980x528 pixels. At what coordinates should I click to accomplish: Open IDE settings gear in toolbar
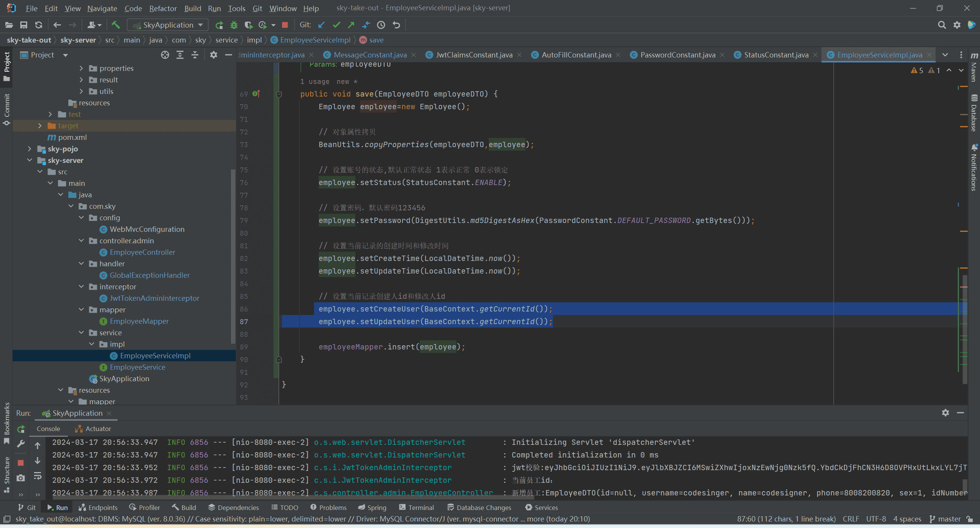(957, 25)
